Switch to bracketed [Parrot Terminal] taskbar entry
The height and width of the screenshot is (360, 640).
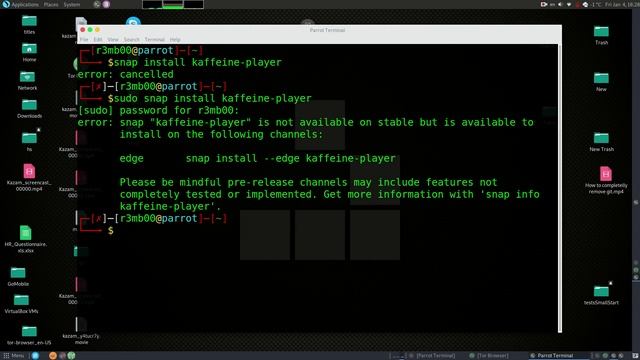pyautogui.click(x=433, y=356)
